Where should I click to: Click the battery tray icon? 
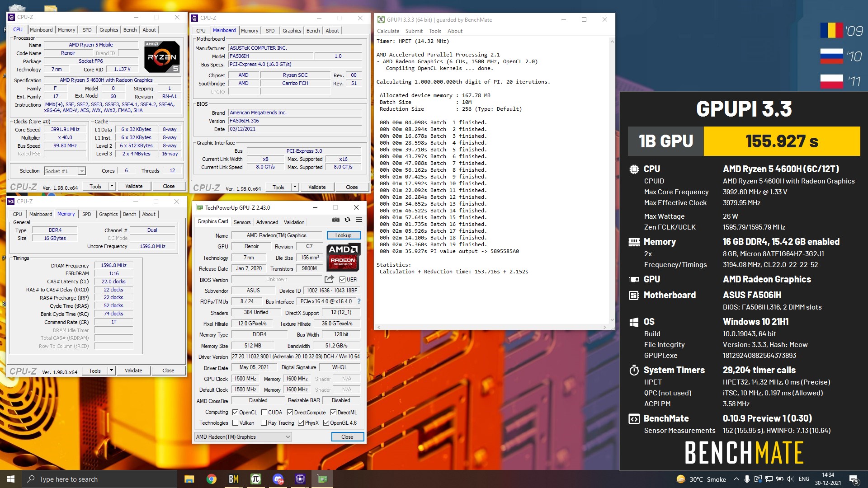779,479
